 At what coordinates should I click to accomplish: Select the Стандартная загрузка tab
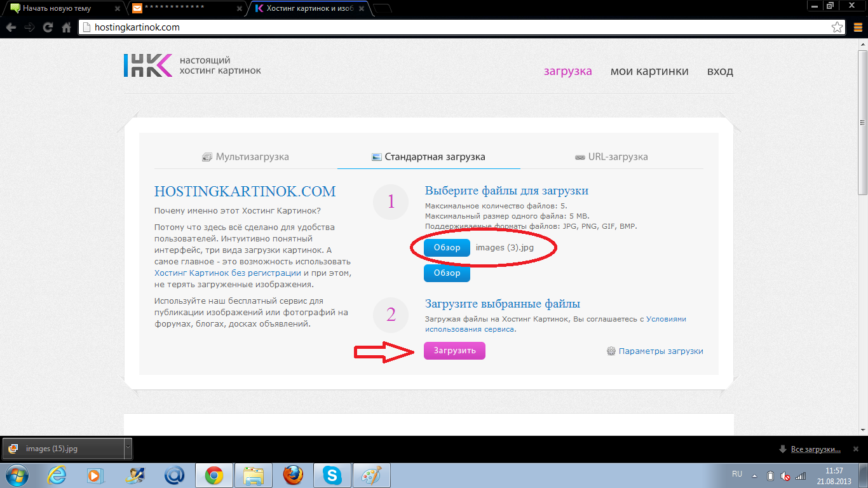(428, 157)
